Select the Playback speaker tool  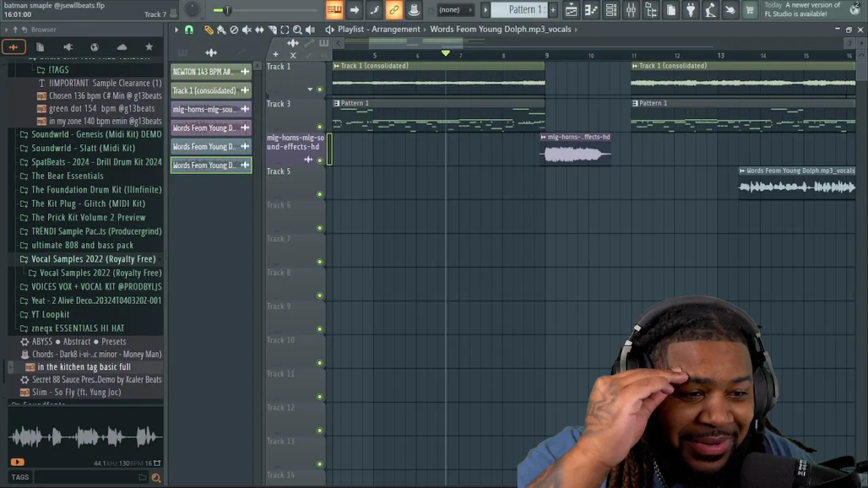tap(310, 30)
